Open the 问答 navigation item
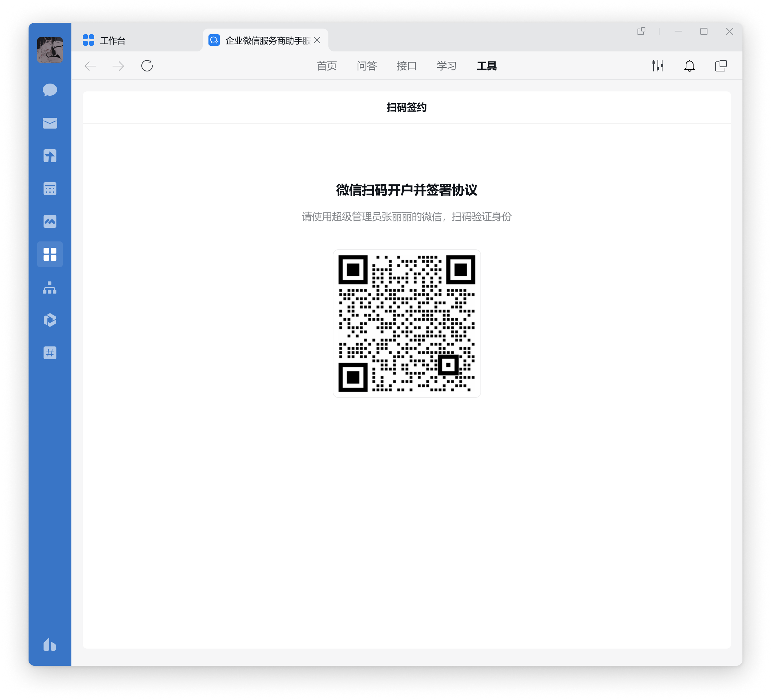The height and width of the screenshot is (700, 771). (367, 66)
